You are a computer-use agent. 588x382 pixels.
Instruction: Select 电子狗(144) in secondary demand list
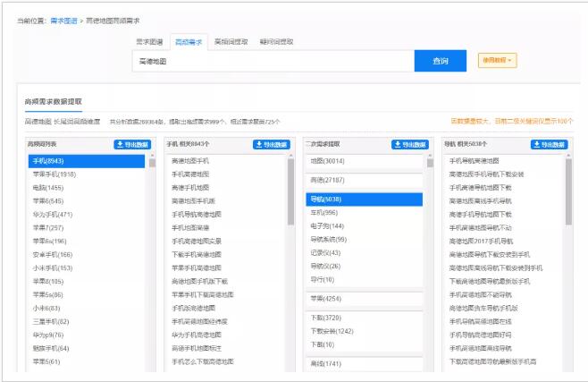(x=327, y=226)
